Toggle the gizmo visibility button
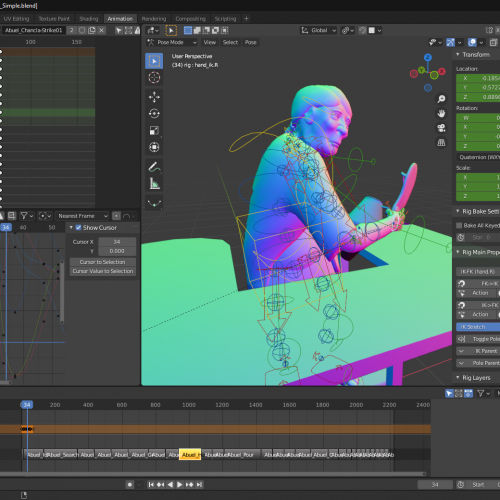 450,42
